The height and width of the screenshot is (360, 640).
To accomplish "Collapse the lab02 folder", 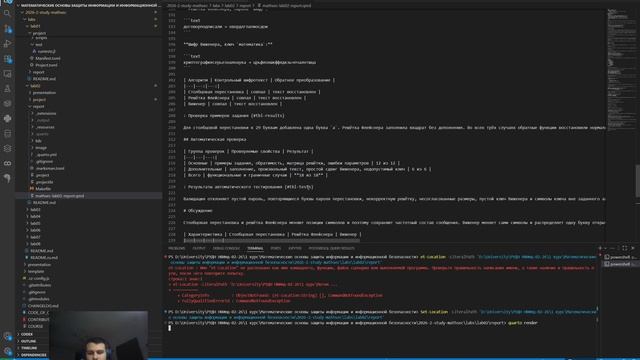I will 35,86.
